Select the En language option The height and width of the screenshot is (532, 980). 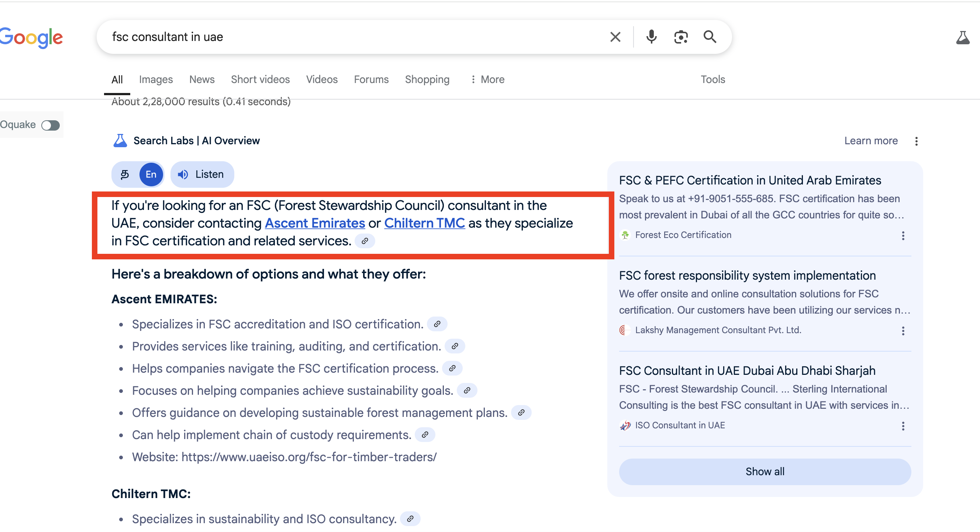(x=151, y=175)
